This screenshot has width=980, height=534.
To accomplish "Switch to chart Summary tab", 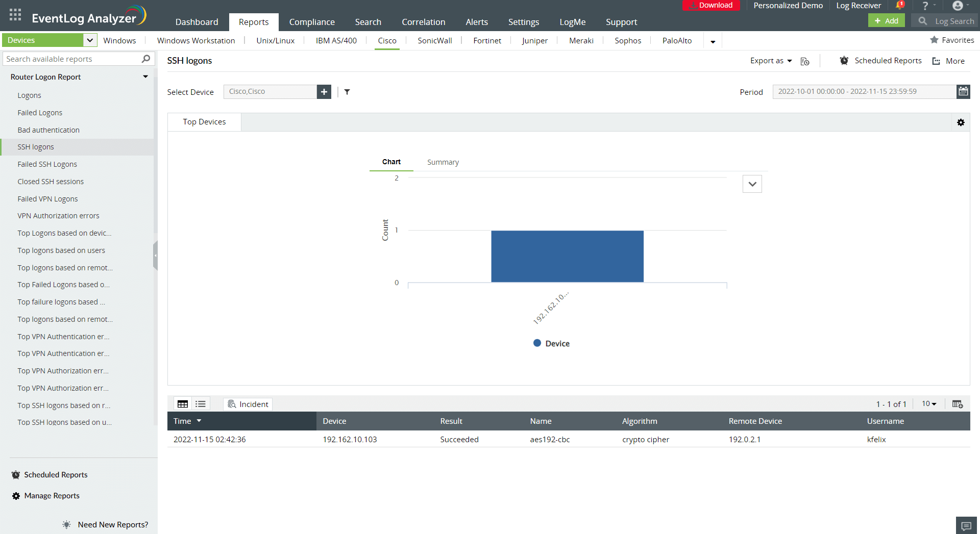I will point(443,162).
